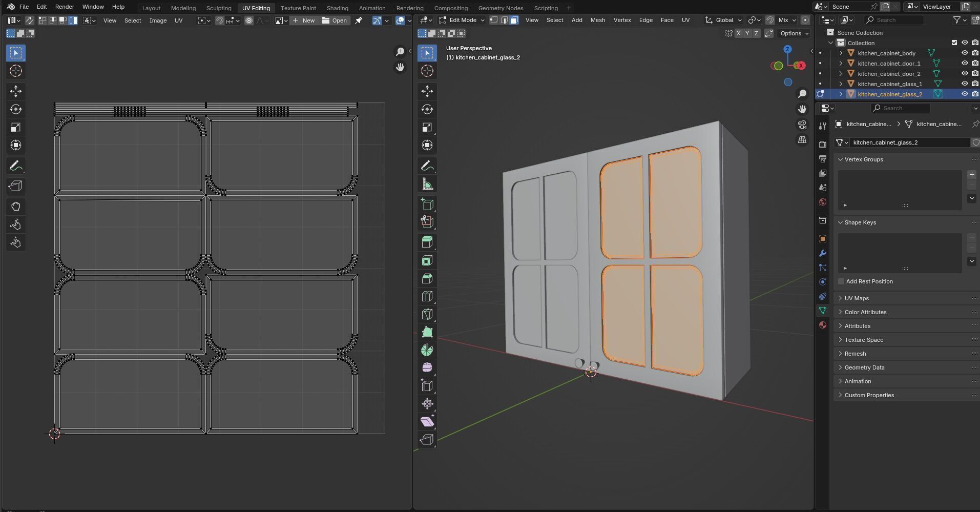Select the Poly Build tool
The image size is (980, 512).
coord(427,332)
